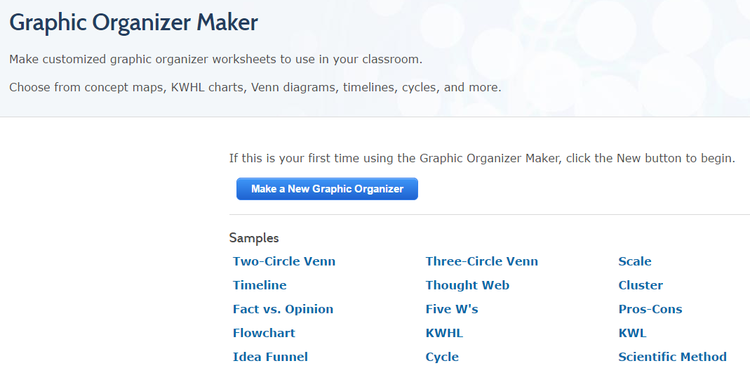
Task: Choose the Thought Web sample
Action: tap(467, 286)
